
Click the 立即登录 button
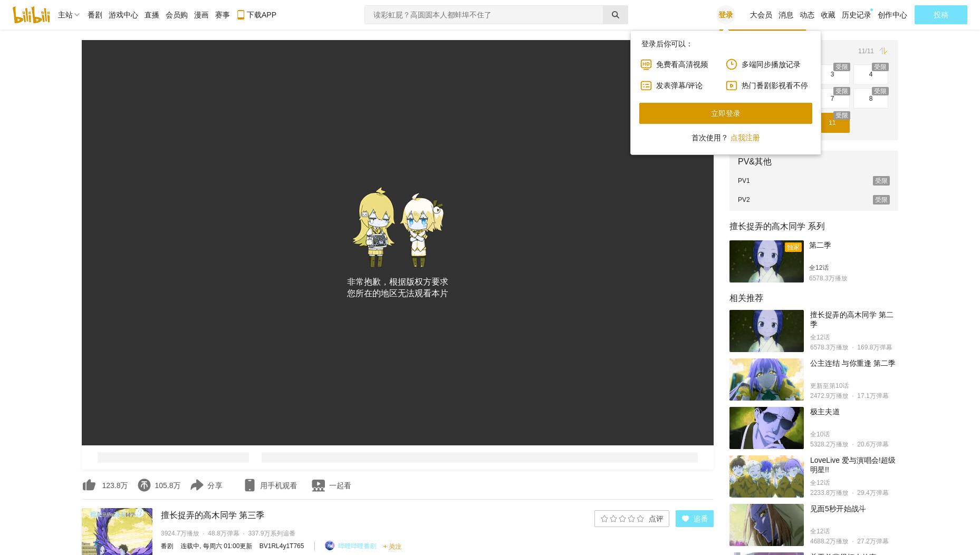pos(726,113)
